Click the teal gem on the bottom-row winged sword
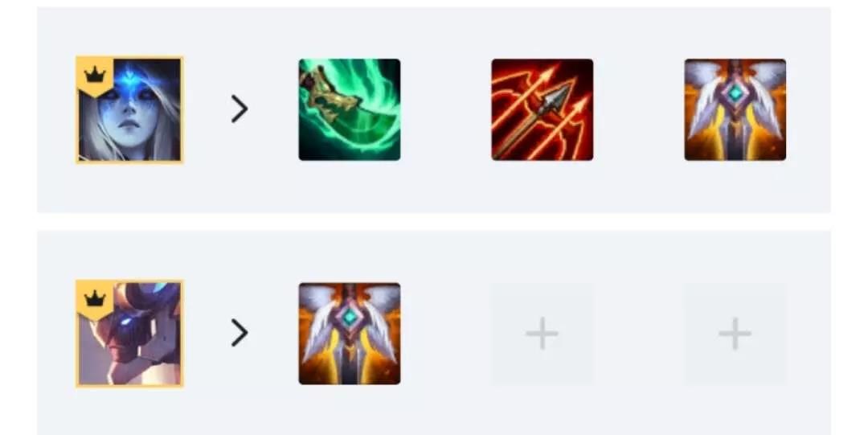The height and width of the screenshot is (435, 868). 350,317
